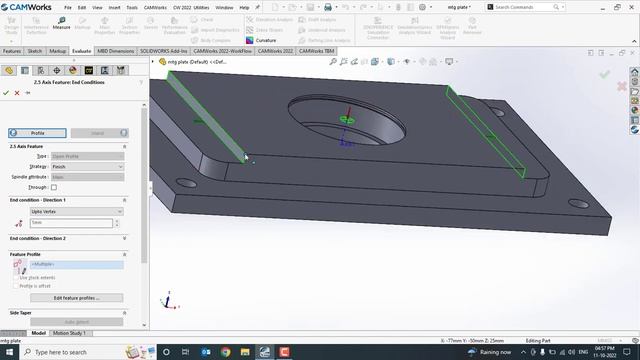Open View Settings monitor icon
Viewport: 640px width, 360px height.
449,62
